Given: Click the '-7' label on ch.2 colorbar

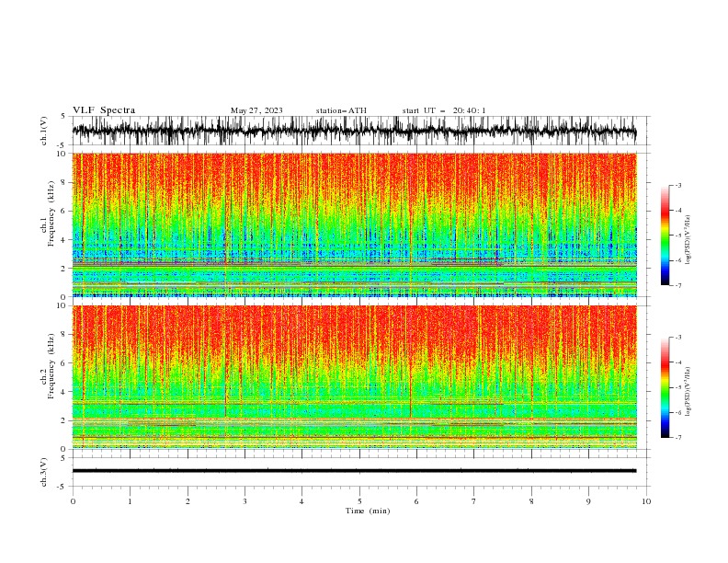Looking at the screenshot, I should 678,438.
